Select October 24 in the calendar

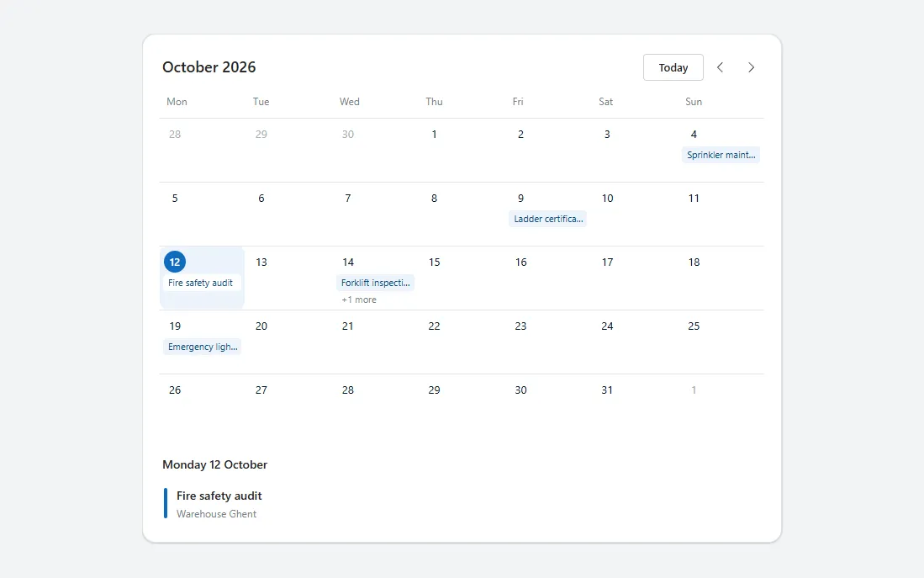point(607,326)
